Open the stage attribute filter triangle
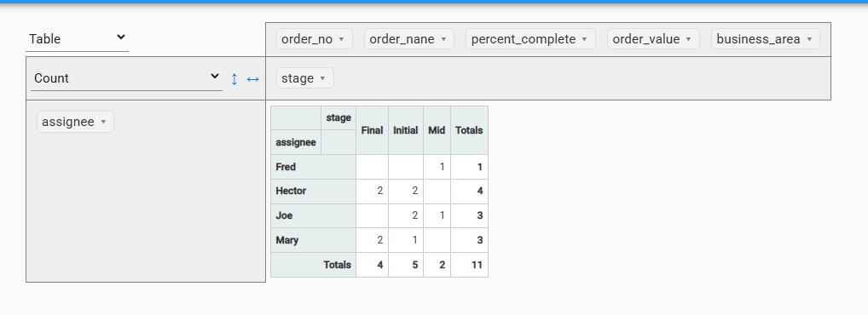This screenshot has width=868, height=315. (x=323, y=78)
